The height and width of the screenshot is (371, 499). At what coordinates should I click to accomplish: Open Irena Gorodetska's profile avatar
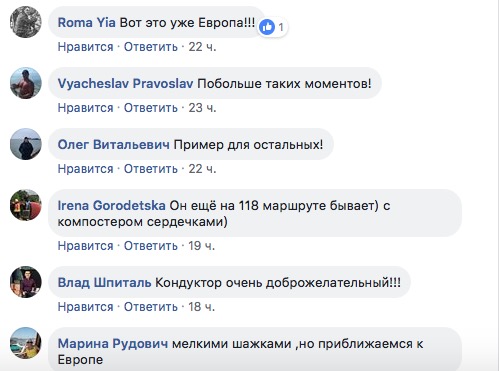(x=26, y=205)
